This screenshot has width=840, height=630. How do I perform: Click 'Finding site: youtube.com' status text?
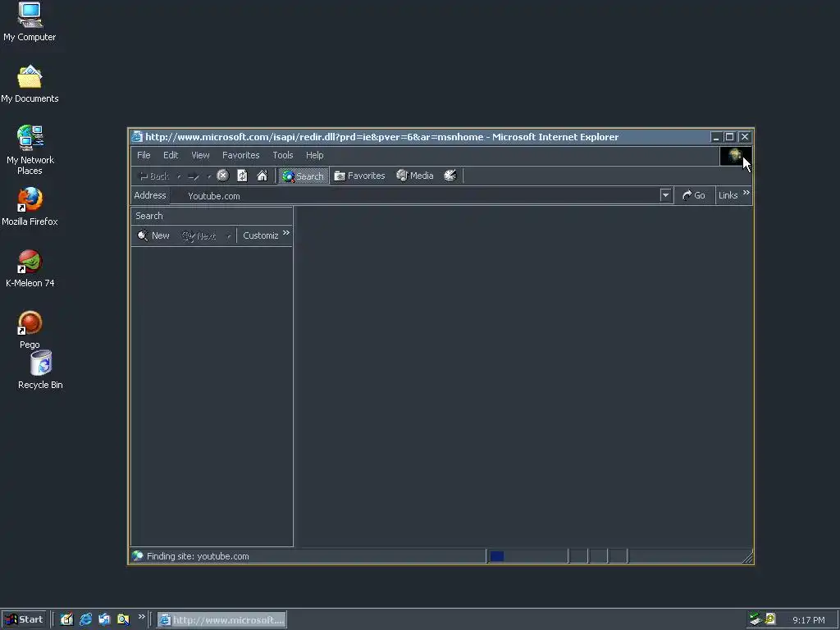click(x=198, y=556)
